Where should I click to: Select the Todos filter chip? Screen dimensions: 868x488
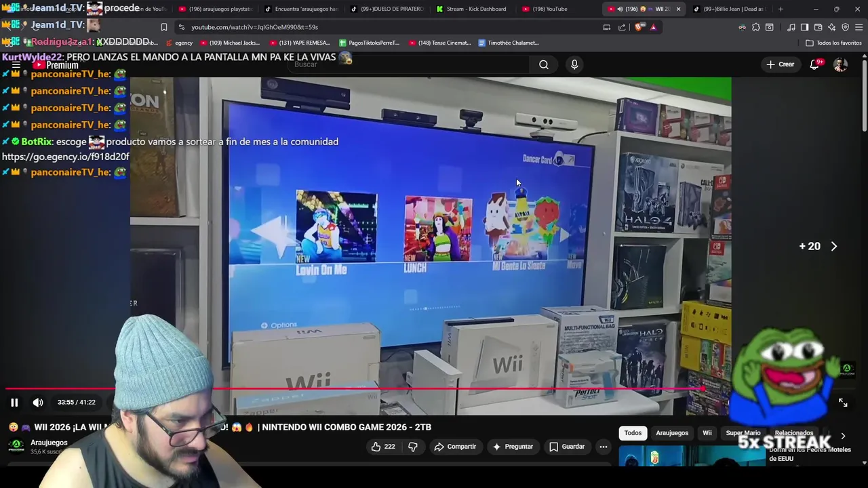tap(633, 433)
